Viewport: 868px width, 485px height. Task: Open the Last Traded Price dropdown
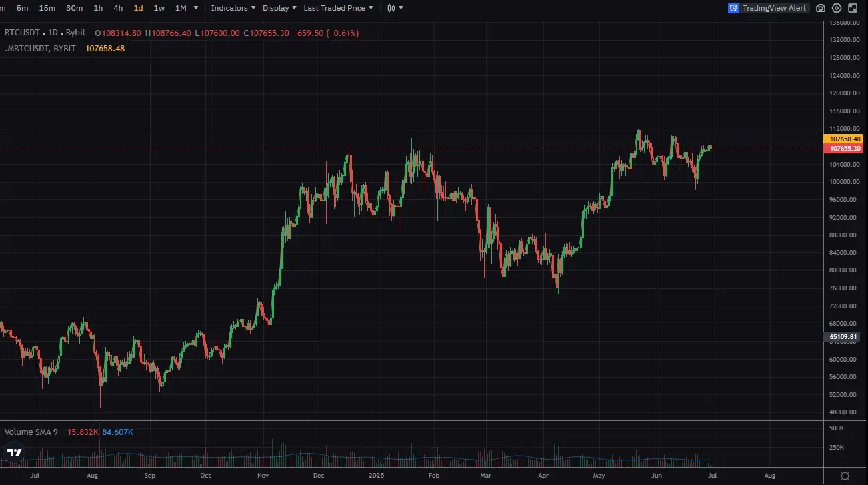coord(334,8)
